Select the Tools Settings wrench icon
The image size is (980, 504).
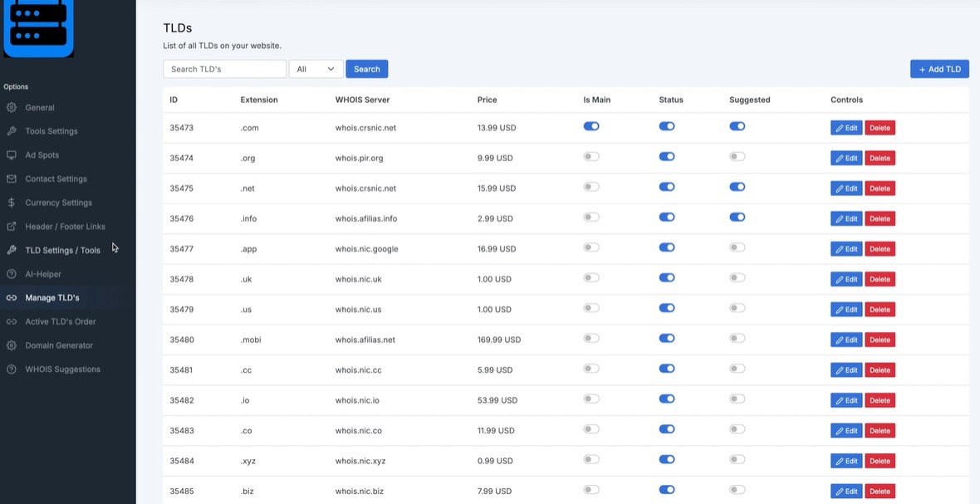(9, 130)
